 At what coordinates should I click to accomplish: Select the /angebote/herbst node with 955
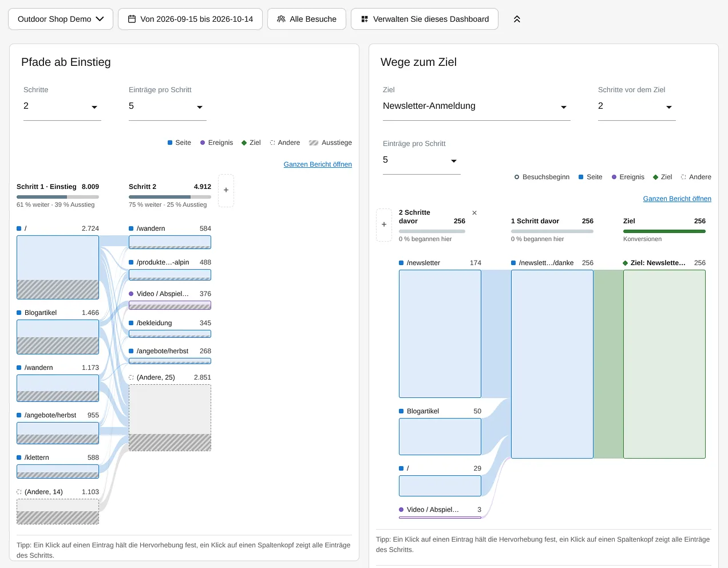(58, 433)
